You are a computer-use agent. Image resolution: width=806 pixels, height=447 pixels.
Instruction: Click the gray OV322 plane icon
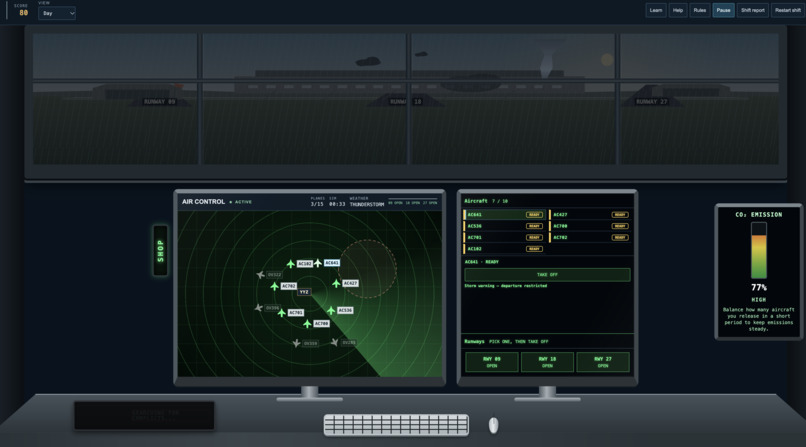[261, 275]
